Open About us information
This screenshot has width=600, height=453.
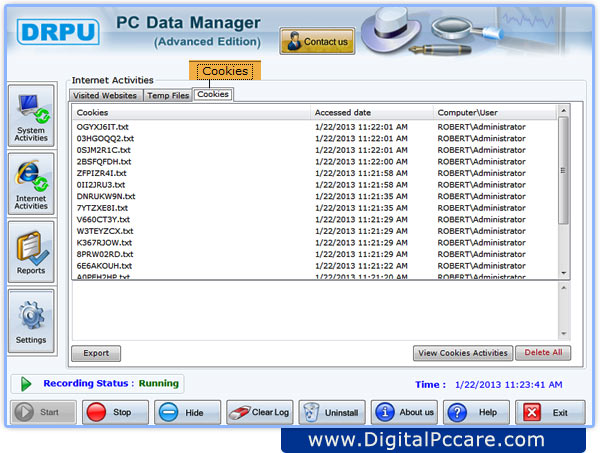[x=404, y=412]
